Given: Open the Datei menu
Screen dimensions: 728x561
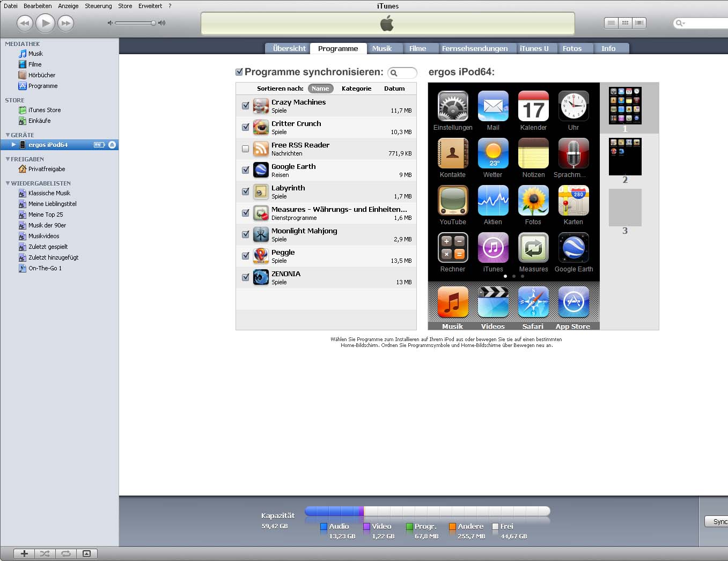Looking at the screenshot, I should point(11,6).
